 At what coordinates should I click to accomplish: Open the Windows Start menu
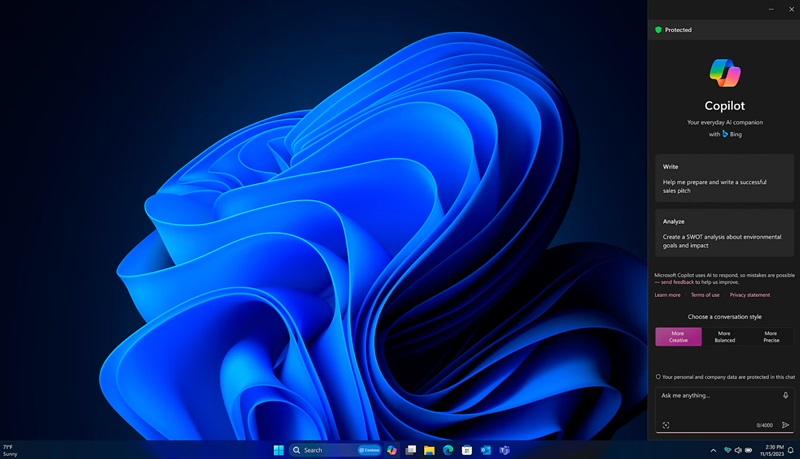[x=279, y=450]
